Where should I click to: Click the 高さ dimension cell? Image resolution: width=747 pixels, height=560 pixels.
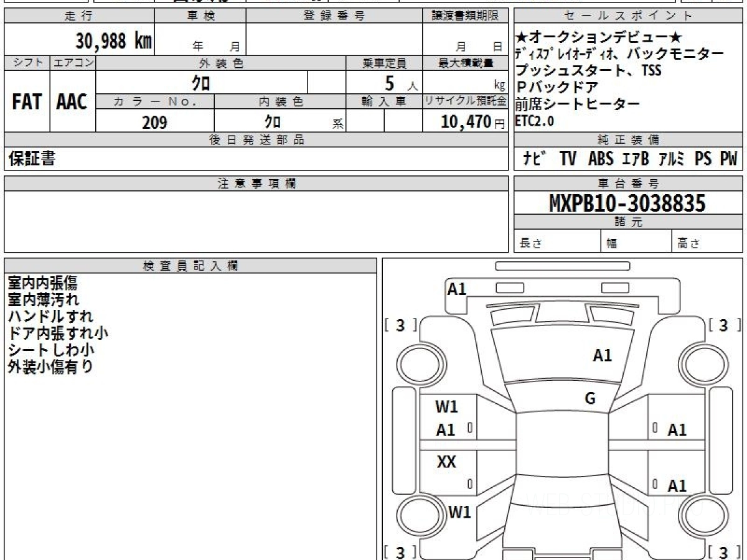pyautogui.click(x=707, y=241)
